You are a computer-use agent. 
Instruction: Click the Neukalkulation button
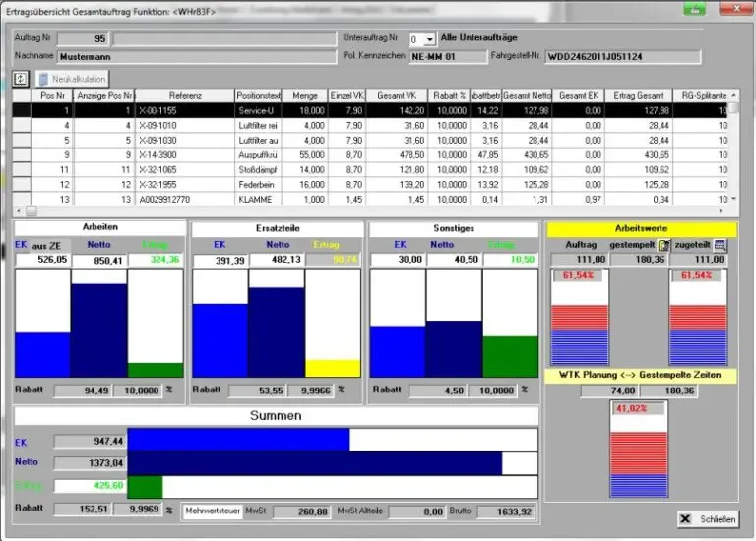72,79
